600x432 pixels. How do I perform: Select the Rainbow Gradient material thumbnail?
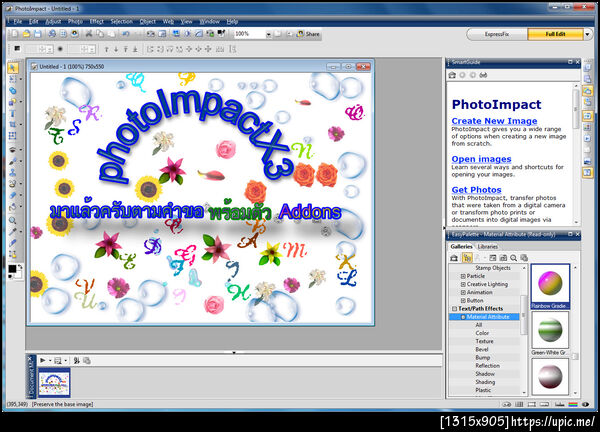click(550, 286)
